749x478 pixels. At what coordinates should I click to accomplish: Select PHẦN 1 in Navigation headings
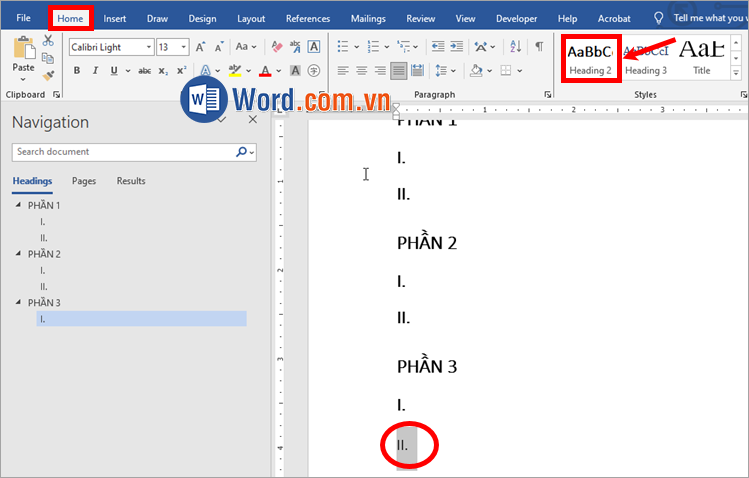[44, 205]
